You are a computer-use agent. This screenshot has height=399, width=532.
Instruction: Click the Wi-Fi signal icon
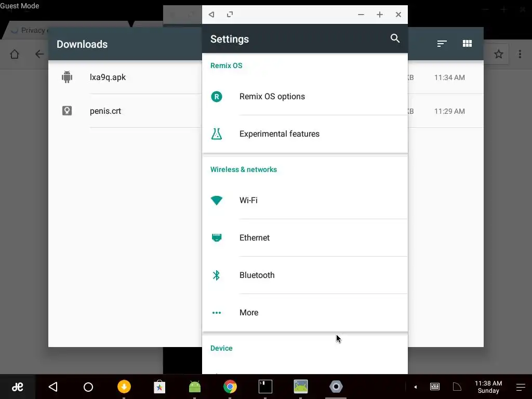click(x=217, y=201)
